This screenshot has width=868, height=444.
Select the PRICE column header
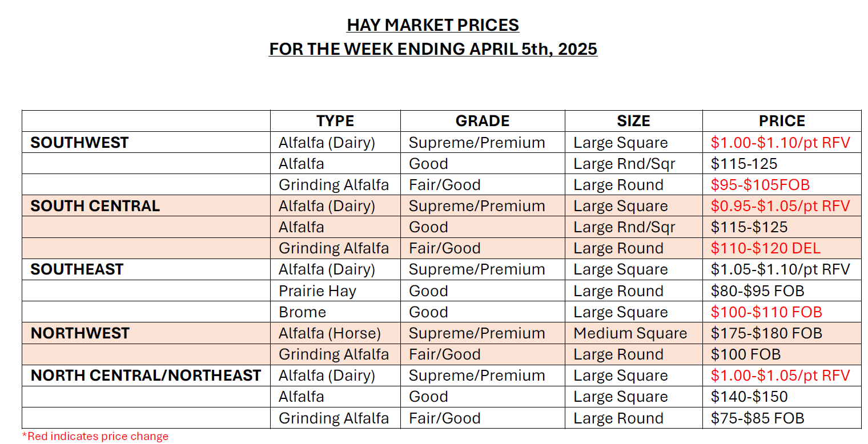(782, 121)
